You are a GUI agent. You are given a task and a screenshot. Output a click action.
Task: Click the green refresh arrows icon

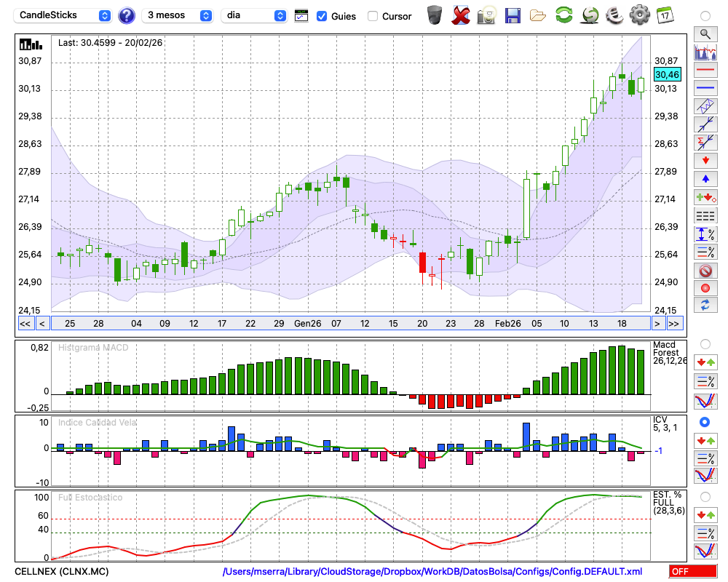click(x=563, y=15)
